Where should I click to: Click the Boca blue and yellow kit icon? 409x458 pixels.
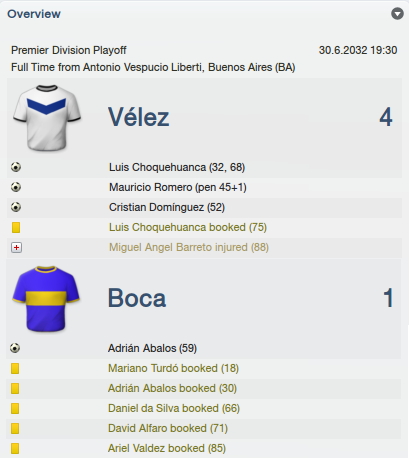[46, 298]
